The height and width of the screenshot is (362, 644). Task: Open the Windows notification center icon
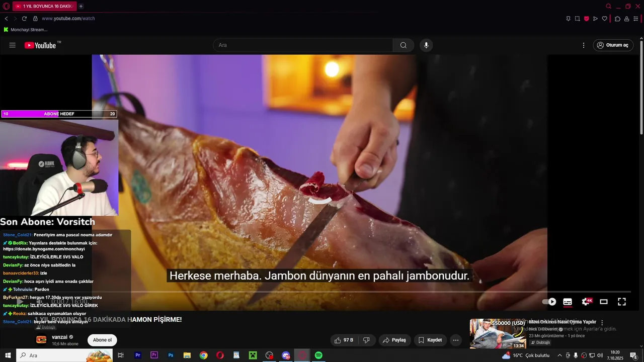(x=633, y=355)
